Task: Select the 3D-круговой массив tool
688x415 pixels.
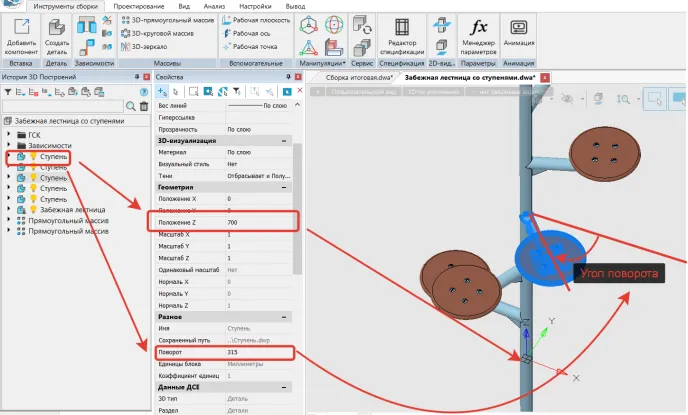Action: pyautogui.click(x=157, y=33)
